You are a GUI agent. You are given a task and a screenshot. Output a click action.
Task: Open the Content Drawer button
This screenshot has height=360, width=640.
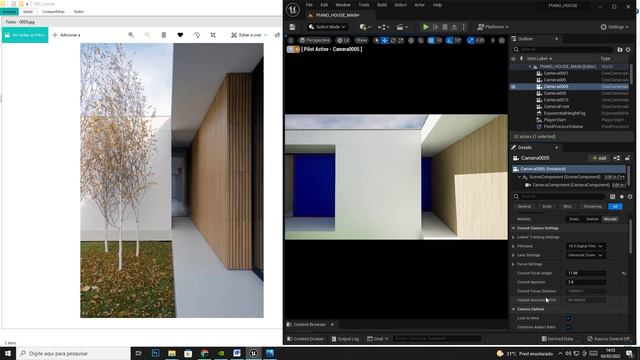(305, 339)
